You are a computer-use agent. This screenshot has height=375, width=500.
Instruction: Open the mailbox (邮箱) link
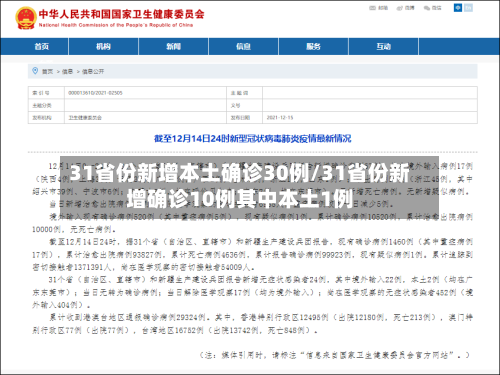tap(379, 8)
